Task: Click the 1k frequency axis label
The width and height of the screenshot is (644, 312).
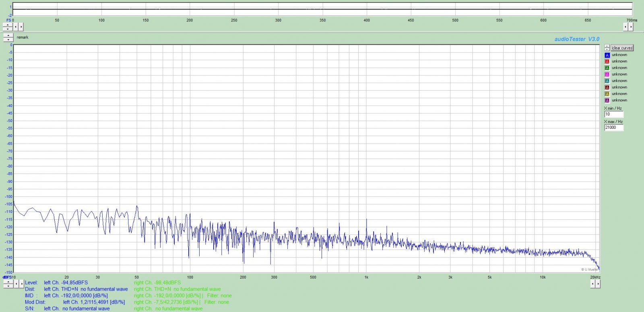Action: pos(366,277)
